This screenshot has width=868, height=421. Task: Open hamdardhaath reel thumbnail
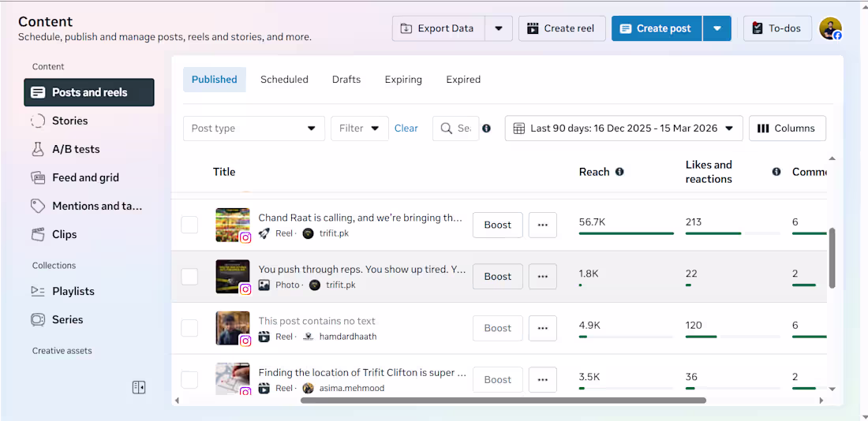pyautogui.click(x=233, y=328)
